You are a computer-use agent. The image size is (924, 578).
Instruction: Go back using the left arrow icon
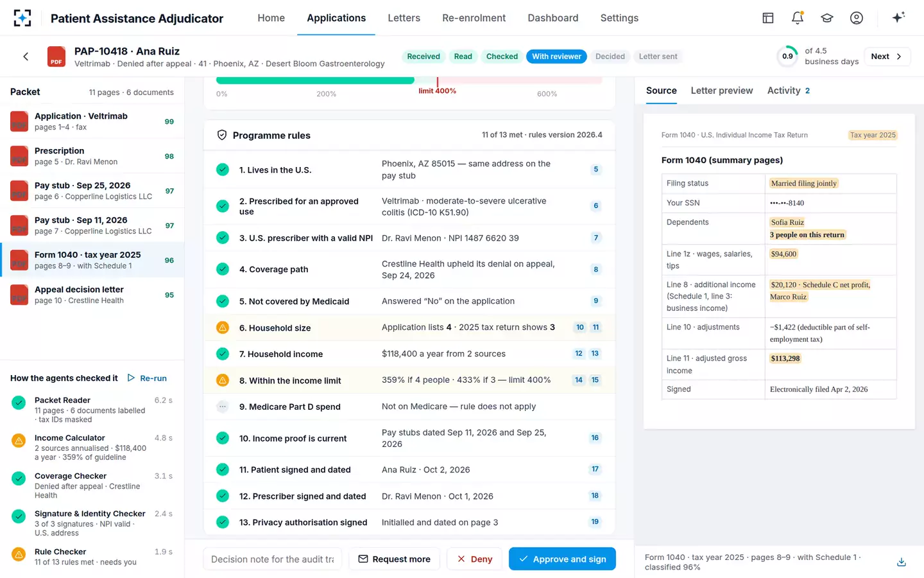26,57
